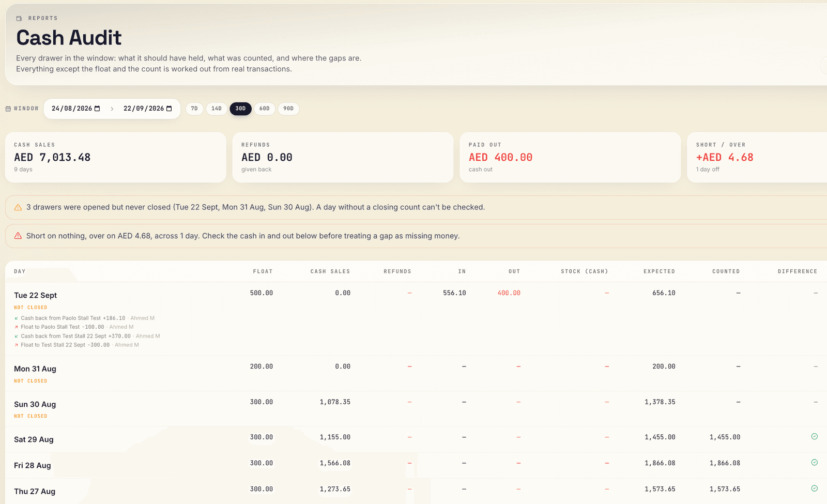Click the Fri 28 Aug day label
This screenshot has width=827, height=504.
pyautogui.click(x=33, y=466)
